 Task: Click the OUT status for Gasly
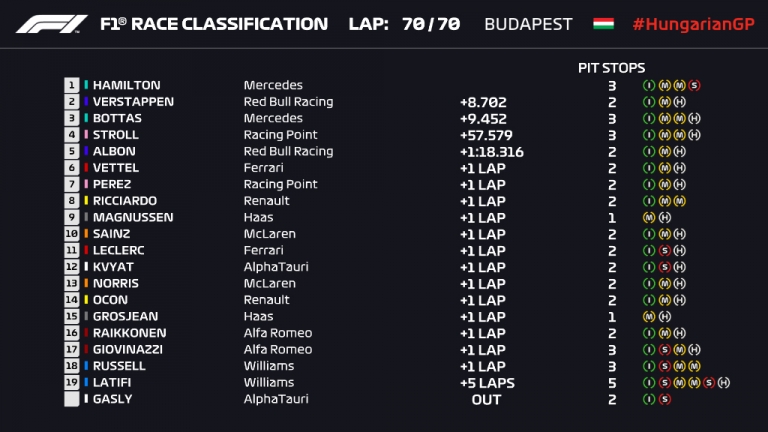pyautogui.click(x=486, y=399)
